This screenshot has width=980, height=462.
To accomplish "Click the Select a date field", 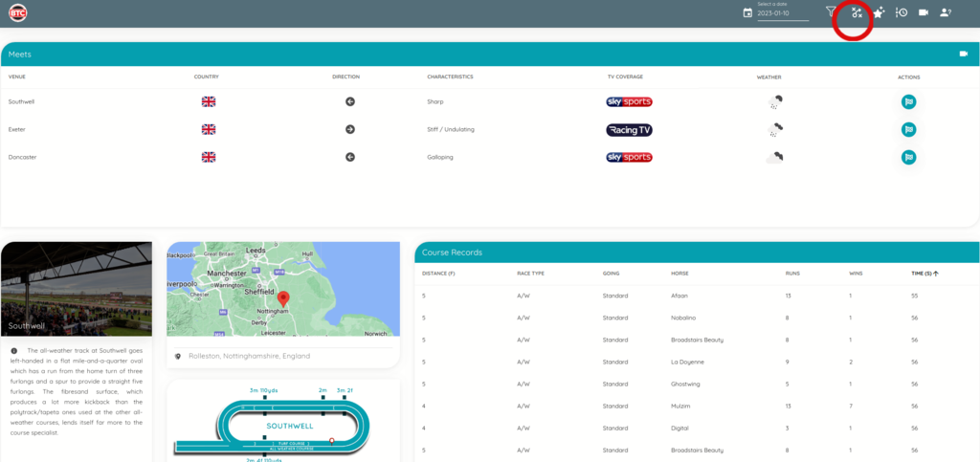I will click(x=782, y=13).
